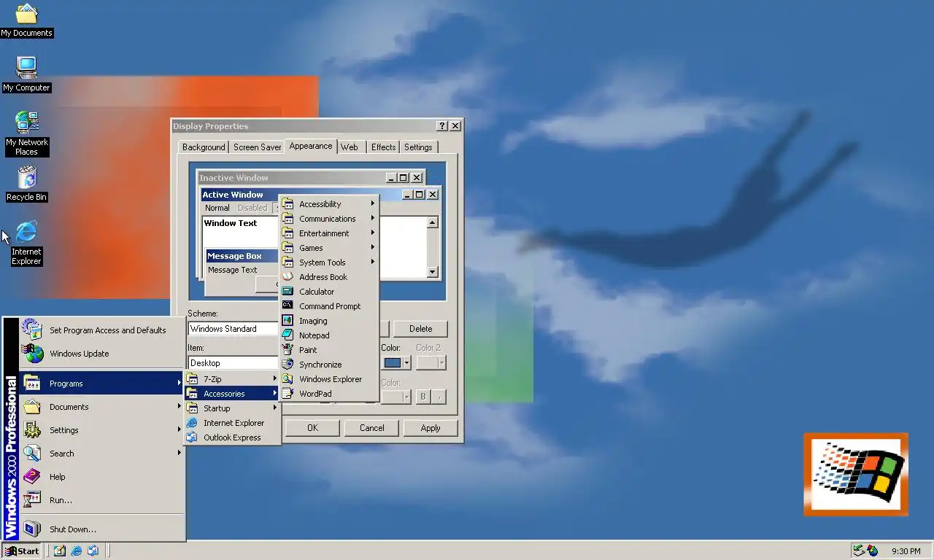Open Notepad from the Accessories menu
The image size is (934, 560).
click(x=328, y=335)
